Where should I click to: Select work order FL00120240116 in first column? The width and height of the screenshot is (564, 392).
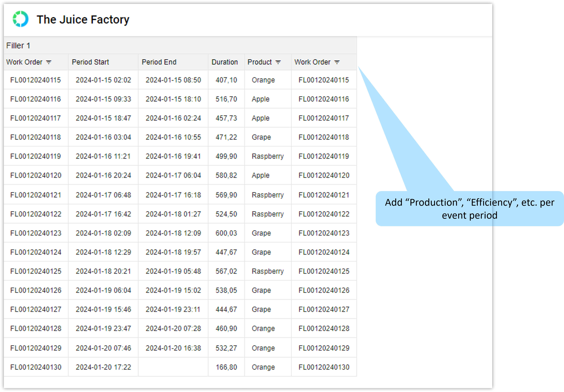pos(36,99)
